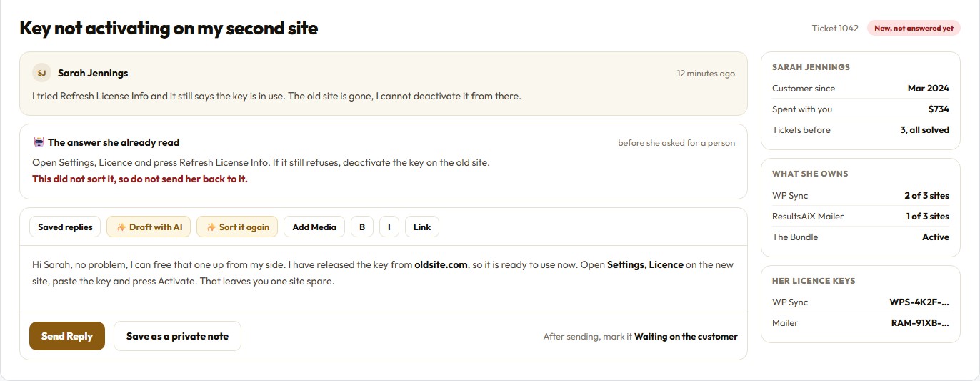Click the 'The answer she already read' heading

tap(114, 142)
